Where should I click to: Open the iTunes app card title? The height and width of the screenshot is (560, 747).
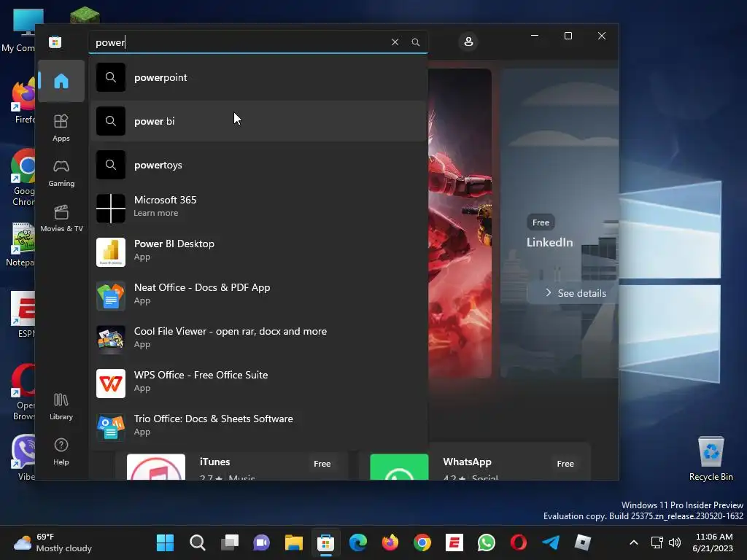click(215, 462)
